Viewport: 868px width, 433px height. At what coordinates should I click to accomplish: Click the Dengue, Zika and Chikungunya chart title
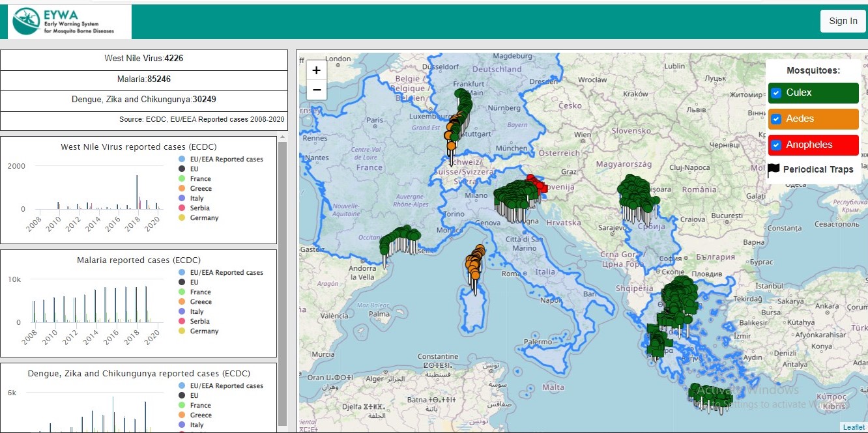tap(139, 374)
